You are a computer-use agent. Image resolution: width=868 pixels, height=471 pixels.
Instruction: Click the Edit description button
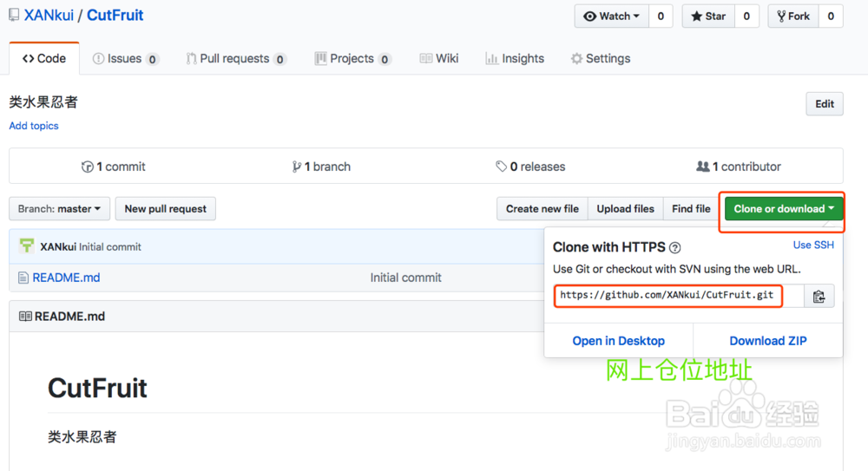coord(825,104)
